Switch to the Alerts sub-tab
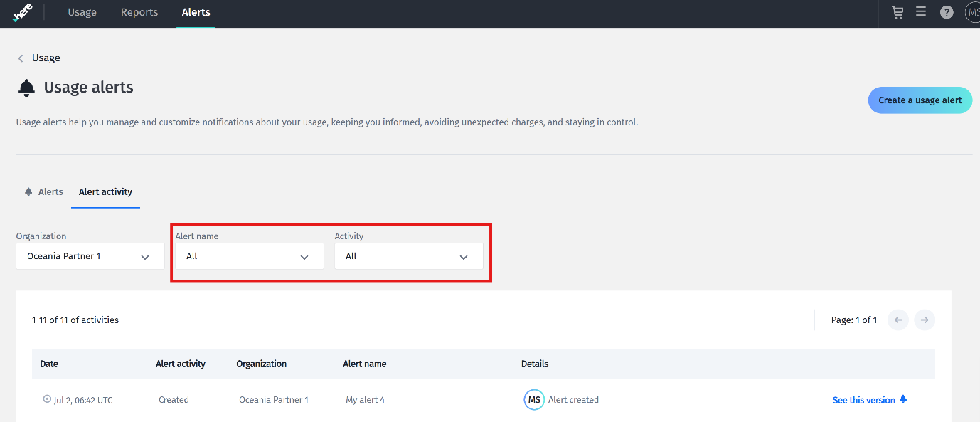 coord(43,191)
